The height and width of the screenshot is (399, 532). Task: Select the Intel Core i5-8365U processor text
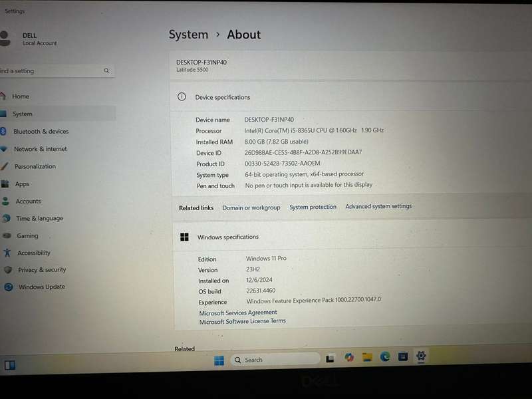coord(314,130)
